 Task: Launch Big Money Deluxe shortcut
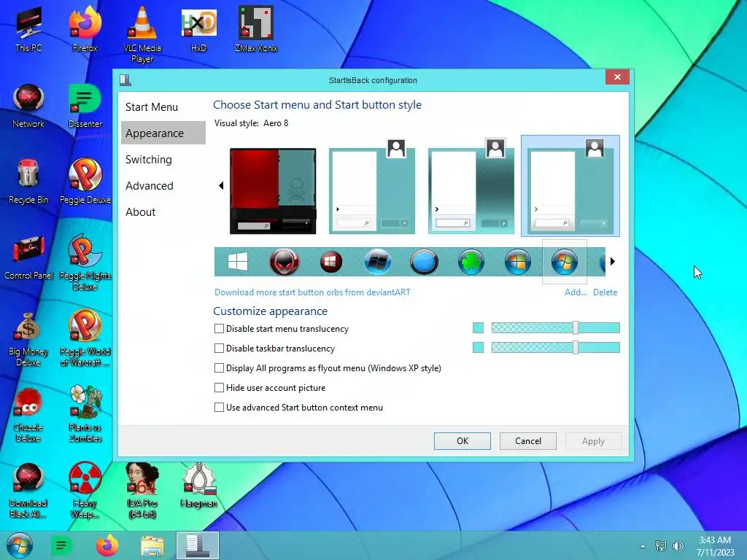[x=28, y=339]
